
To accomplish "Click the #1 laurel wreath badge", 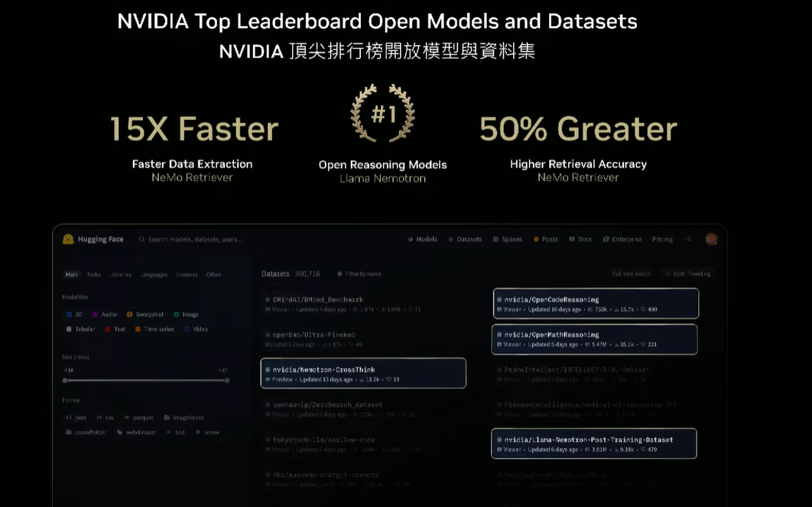I will 383,113.
